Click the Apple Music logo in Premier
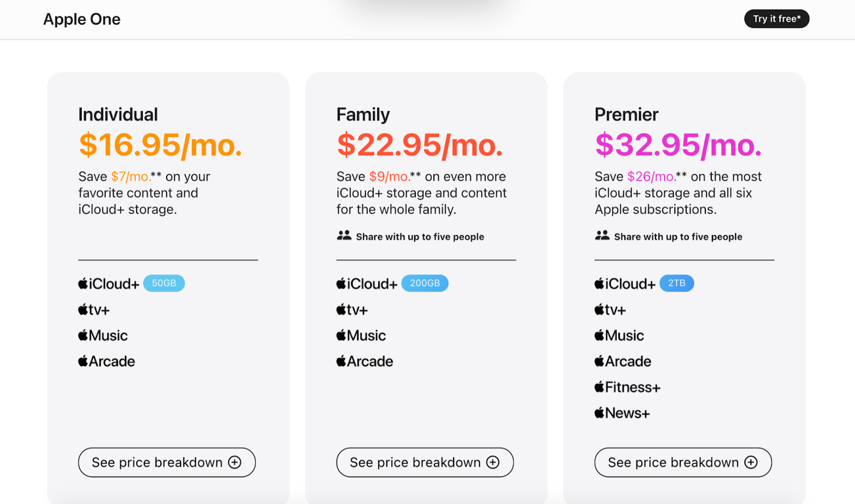 (619, 336)
